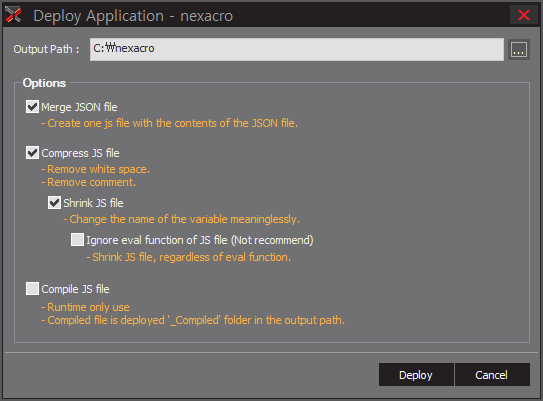Screen dimensions: 543x401
Task: Click the Cancel button
Action: (x=492, y=375)
